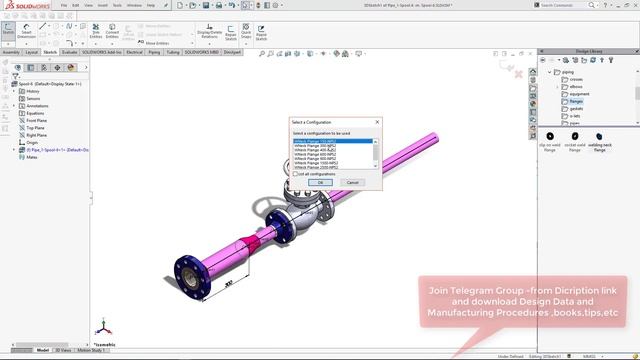Select the flanges folder in Design Library
This screenshot has width=640, height=360.
(576, 101)
